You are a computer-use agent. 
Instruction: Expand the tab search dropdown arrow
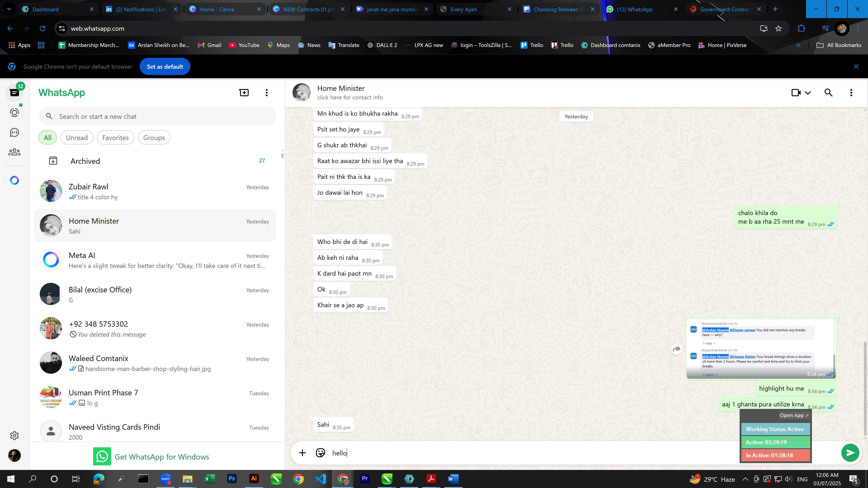point(9,9)
